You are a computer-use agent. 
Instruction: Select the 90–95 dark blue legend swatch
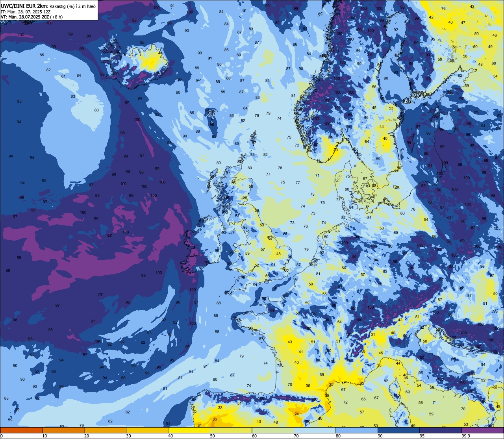point(398,430)
